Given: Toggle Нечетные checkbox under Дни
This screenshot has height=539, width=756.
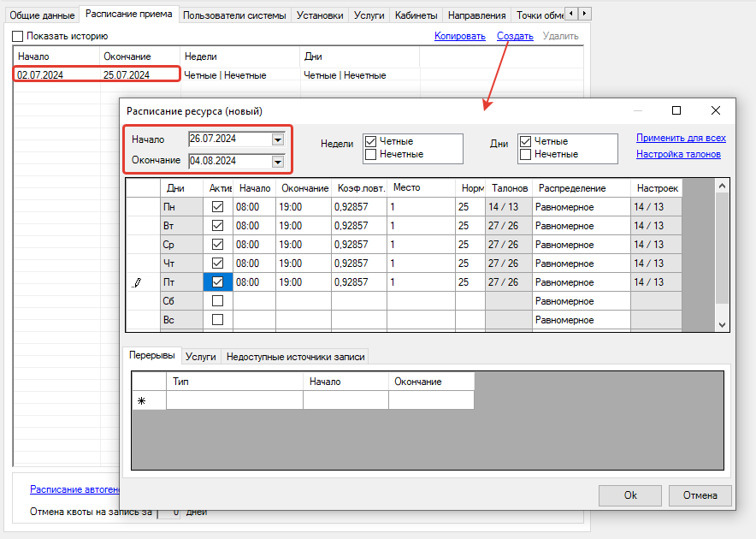Looking at the screenshot, I should pos(526,154).
